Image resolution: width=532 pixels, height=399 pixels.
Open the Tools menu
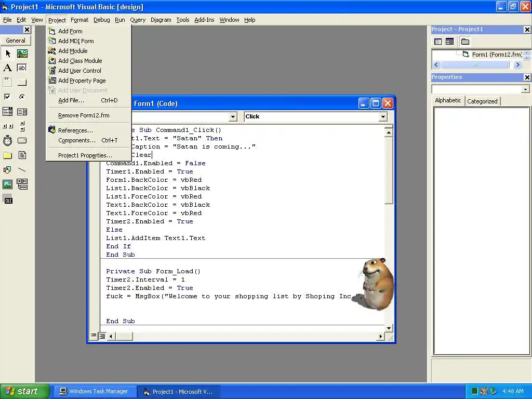[x=182, y=20]
